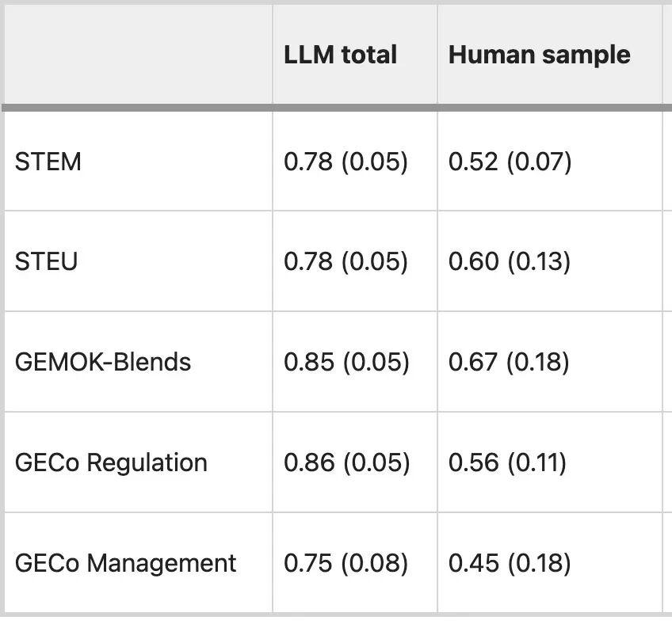Image resolution: width=672 pixels, height=624 pixels.
Task: Select the STEM row label
Action: 48,162
